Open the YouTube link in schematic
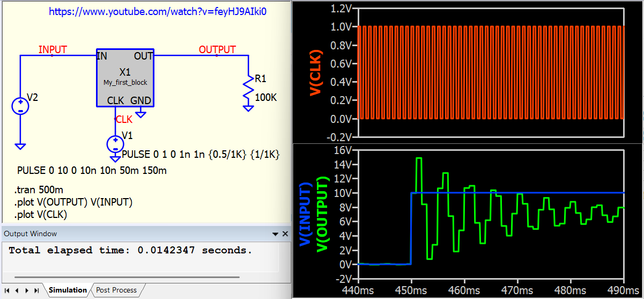The width and height of the screenshot is (644, 299). tap(158, 11)
